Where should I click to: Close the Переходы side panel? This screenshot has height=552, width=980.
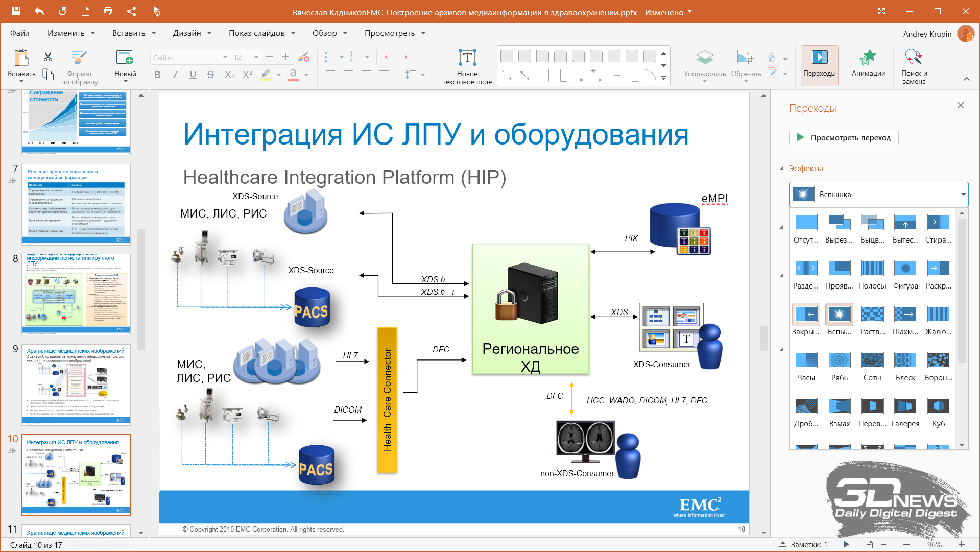point(960,105)
